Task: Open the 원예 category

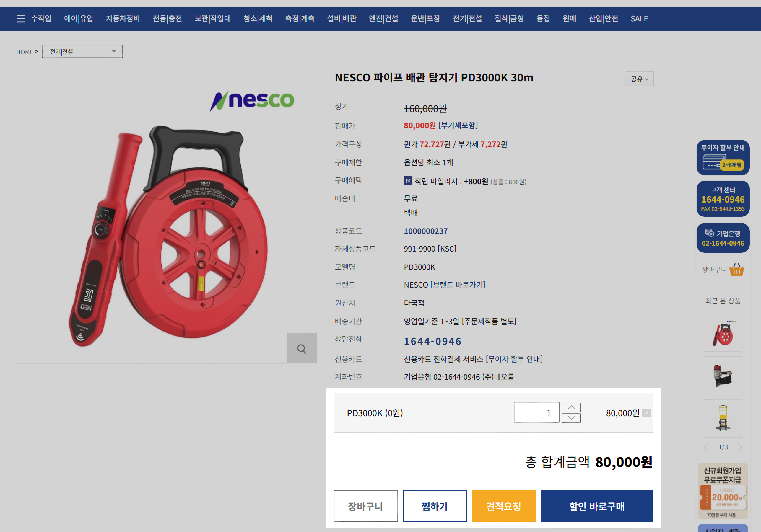Action: click(569, 19)
